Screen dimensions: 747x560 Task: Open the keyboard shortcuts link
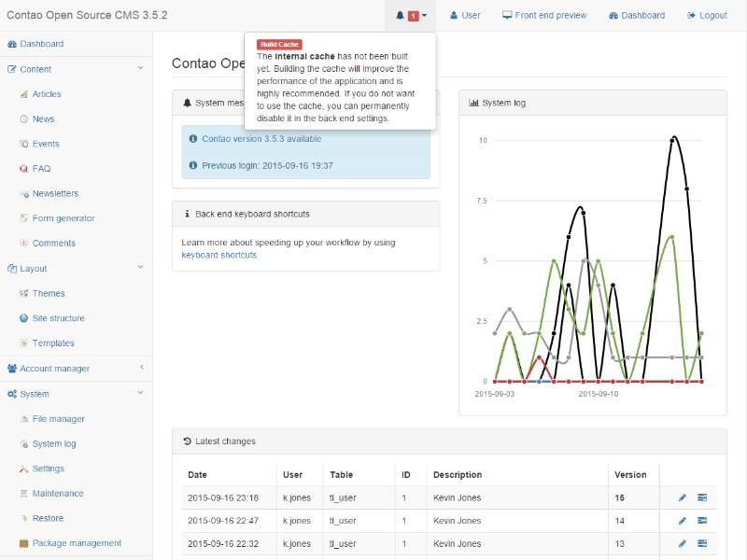pos(219,255)
